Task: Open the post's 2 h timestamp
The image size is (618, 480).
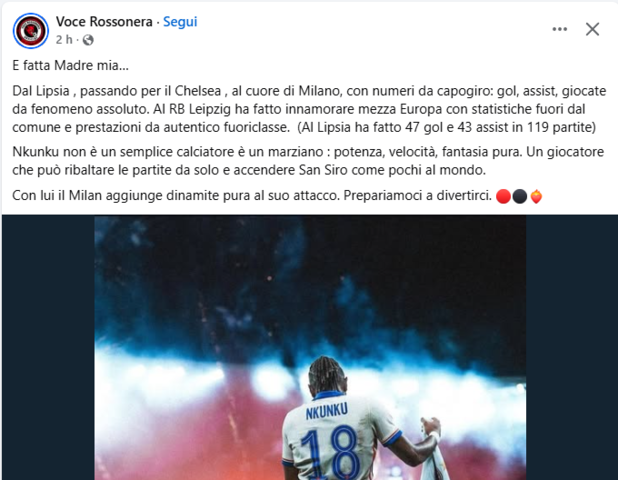Action: [64, 40]
